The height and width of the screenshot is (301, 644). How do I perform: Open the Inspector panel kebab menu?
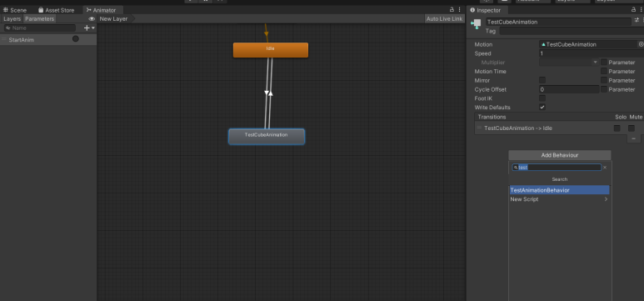tap(641, 9)
